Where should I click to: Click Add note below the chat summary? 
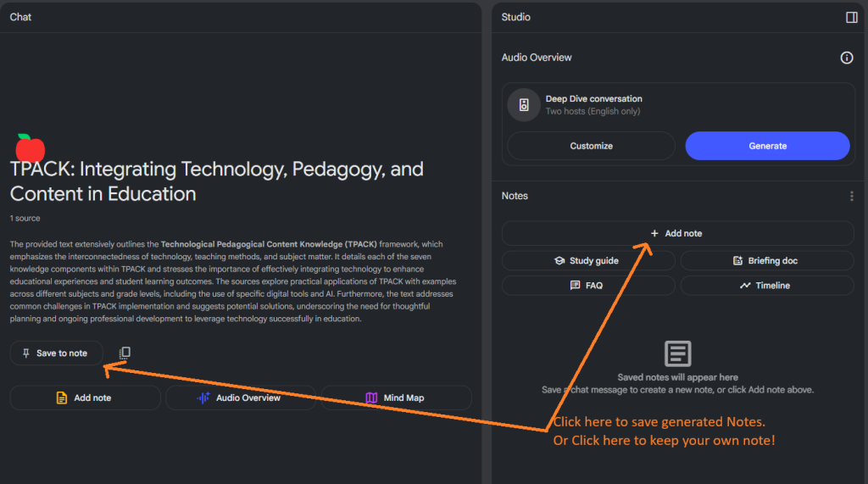tap(85, 398)
